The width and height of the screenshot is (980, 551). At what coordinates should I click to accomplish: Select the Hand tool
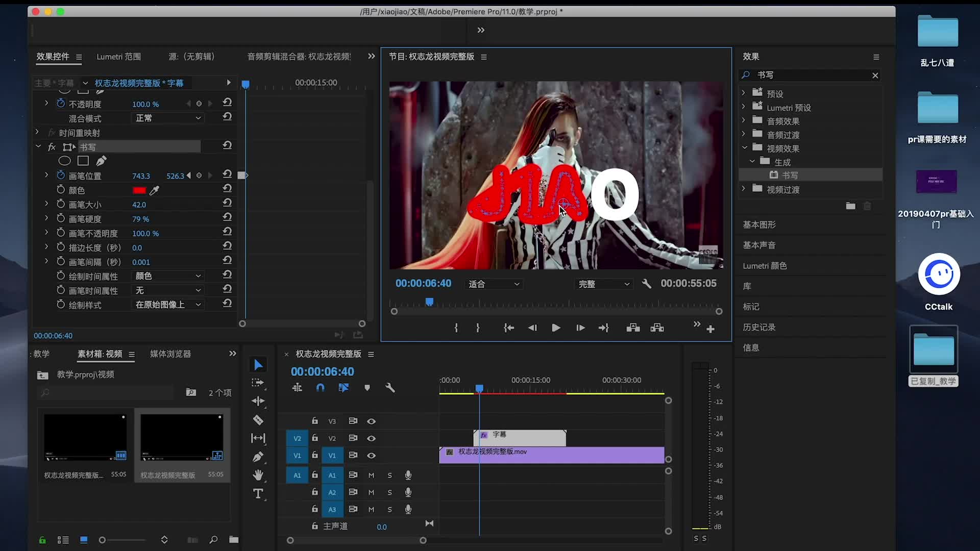[258, 475]
